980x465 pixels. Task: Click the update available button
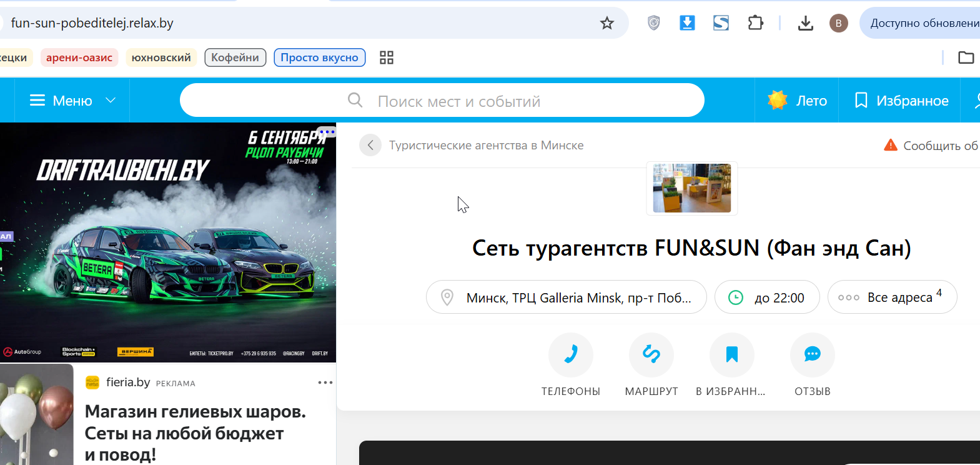pos(920,23)
